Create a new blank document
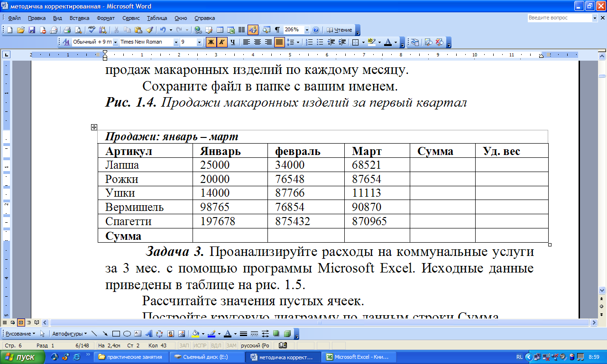This screenshot has height=364, width=607. click(x=9, y=30)
